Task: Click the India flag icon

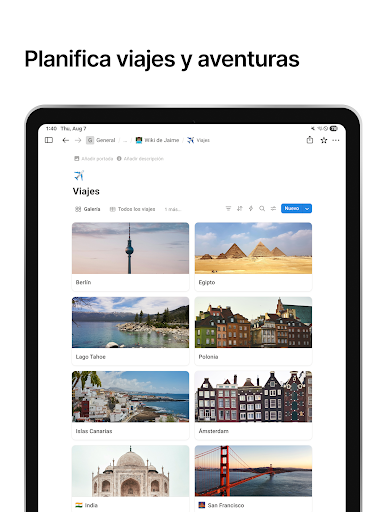Action: 79,505
